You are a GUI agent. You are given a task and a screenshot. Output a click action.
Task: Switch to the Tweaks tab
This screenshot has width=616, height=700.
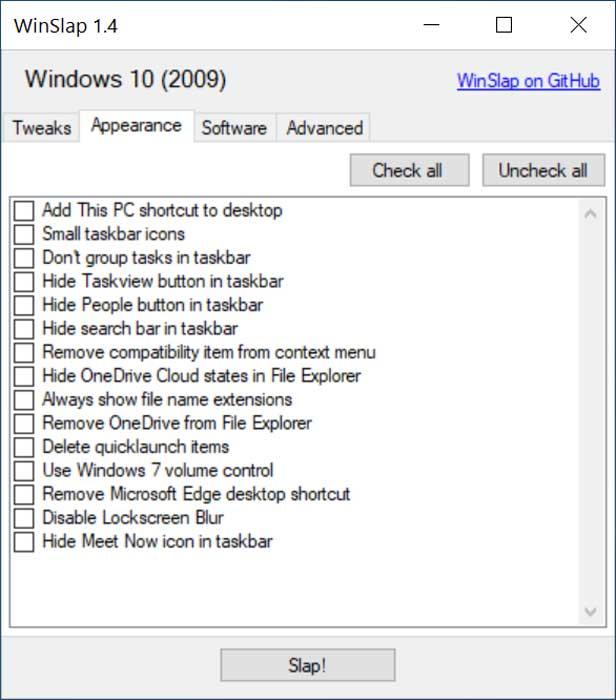coord(42,128)
